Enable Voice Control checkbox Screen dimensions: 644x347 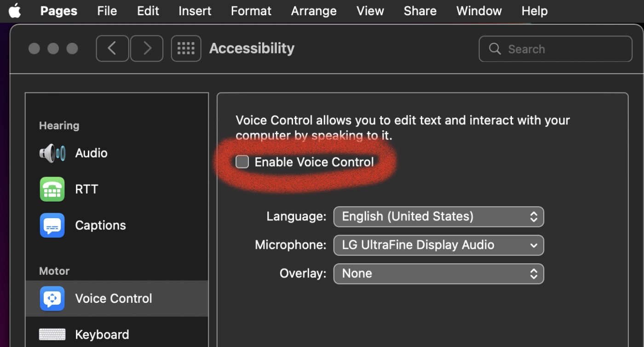coord(242,162)
